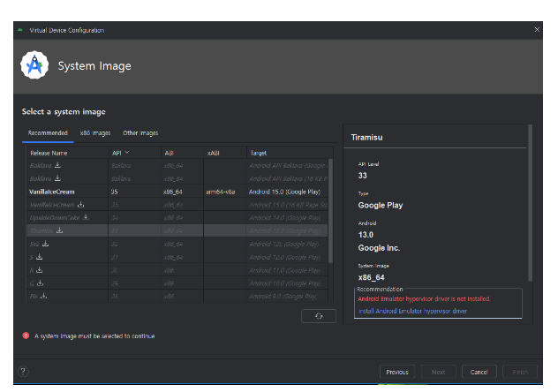Download the Baklava Google Play system image
Image resolution: width=558 pixels, height=392 pixels.
57,165
